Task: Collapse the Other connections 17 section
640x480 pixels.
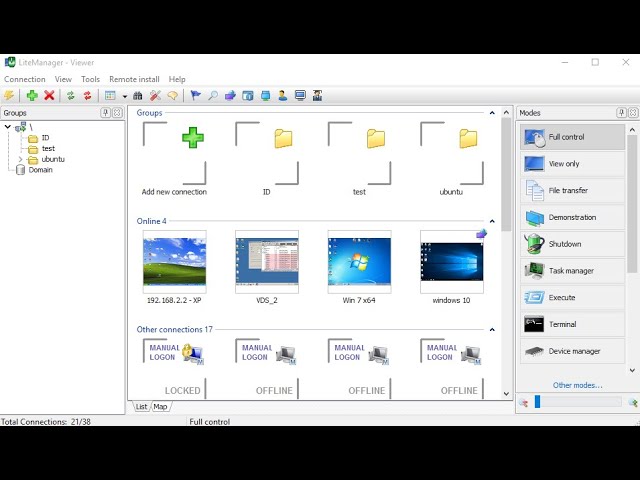Action: coord(492,329)
